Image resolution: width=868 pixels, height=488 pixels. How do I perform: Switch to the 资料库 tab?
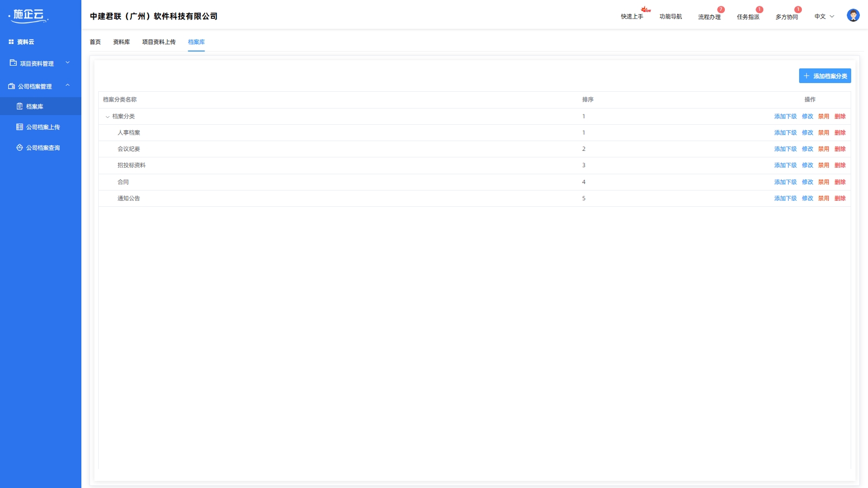(x=122, y=42)
